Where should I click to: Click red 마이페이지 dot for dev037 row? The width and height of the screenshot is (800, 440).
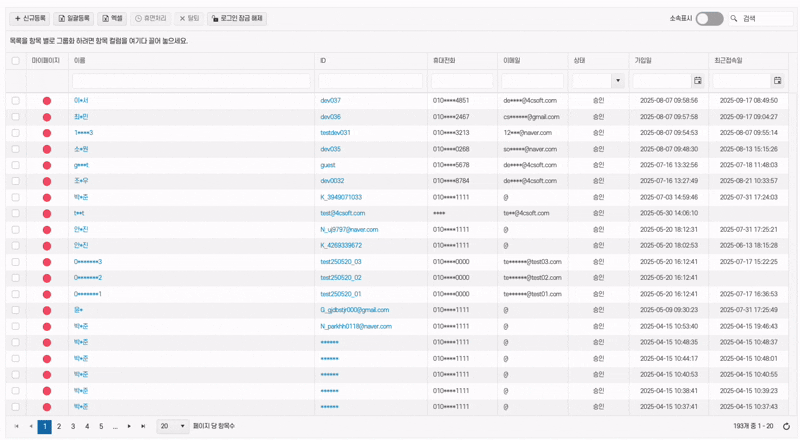point(46,101)
